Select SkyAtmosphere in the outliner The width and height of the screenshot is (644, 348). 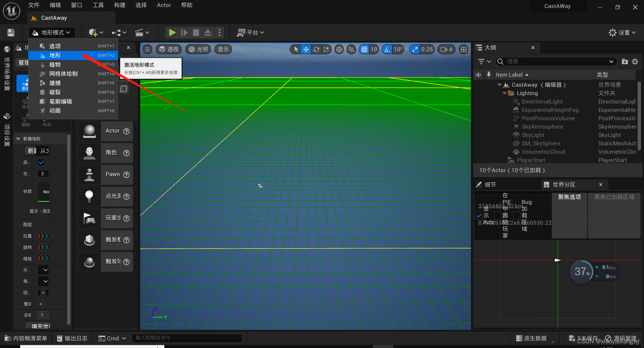(x=542, y=127)
